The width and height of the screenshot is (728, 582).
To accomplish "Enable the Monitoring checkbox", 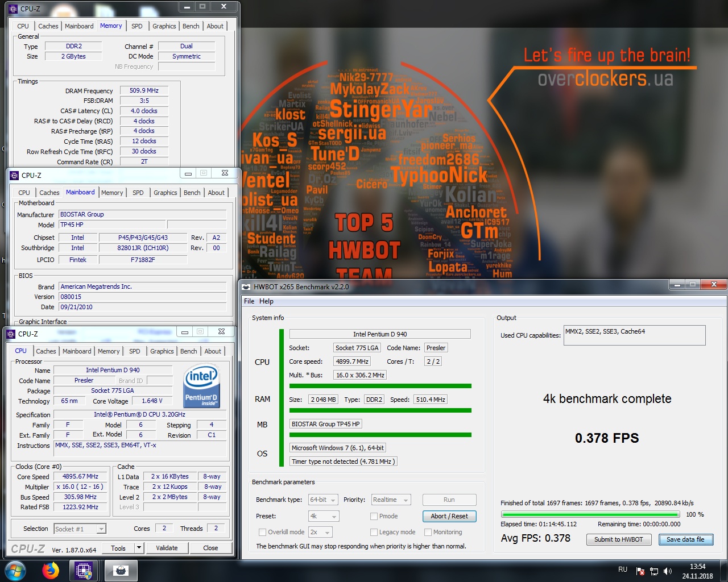I will pyautogui.click(x=428, y=532).
